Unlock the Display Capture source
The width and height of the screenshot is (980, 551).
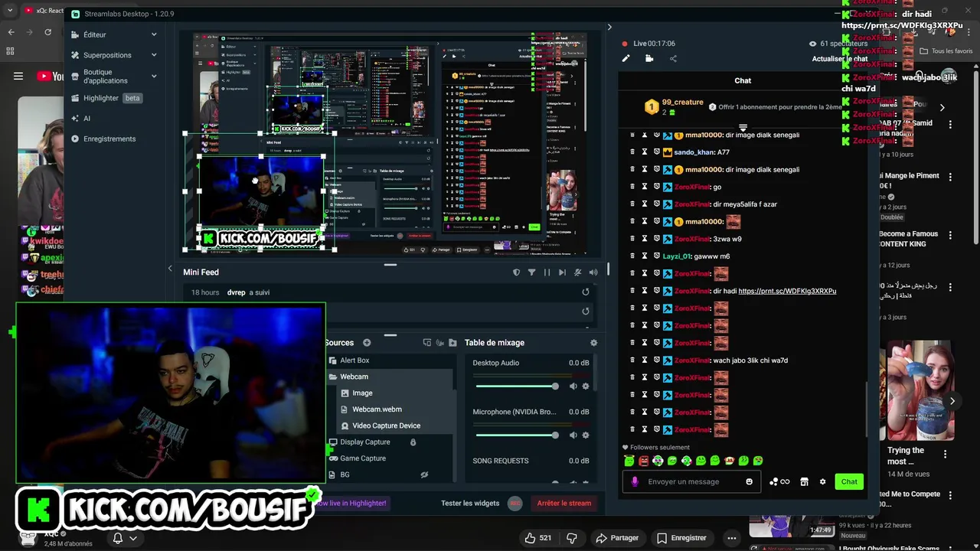coord(413,442)
